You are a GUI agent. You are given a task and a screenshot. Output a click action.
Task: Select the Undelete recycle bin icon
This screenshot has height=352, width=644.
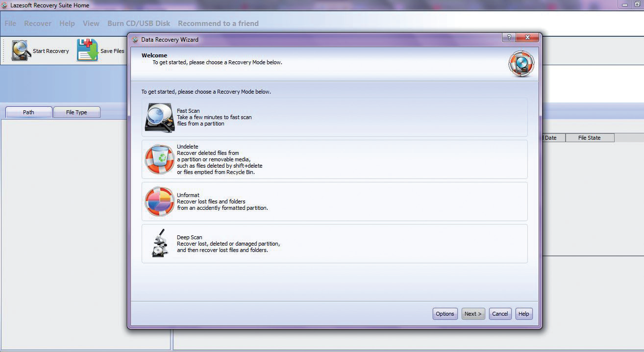pyautogui.click(x=160, y=159)
